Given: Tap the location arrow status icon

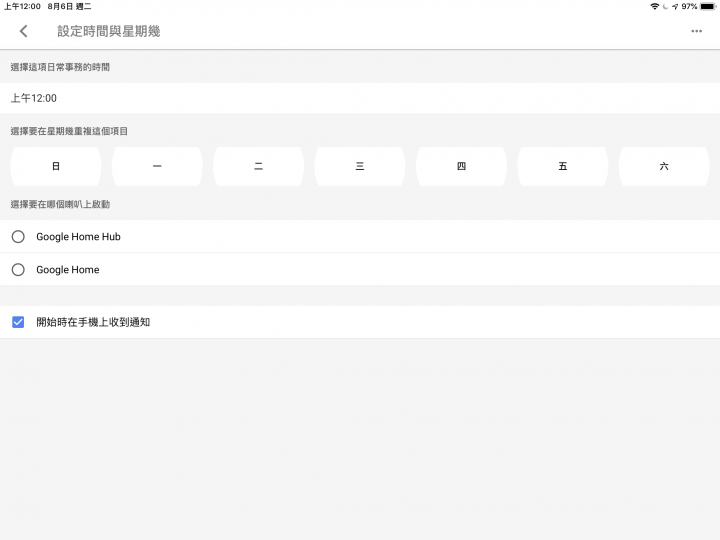Looking at the screenshot, I should tap(675, 6).
